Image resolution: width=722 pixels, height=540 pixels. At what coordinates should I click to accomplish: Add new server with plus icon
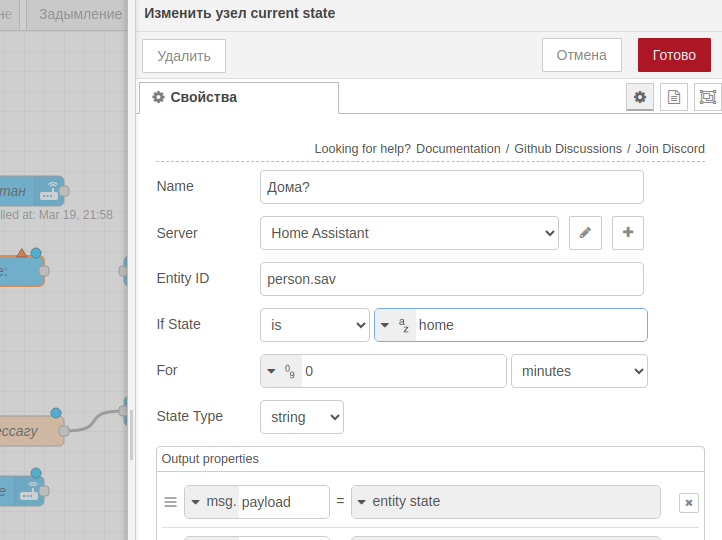point(628,233)
